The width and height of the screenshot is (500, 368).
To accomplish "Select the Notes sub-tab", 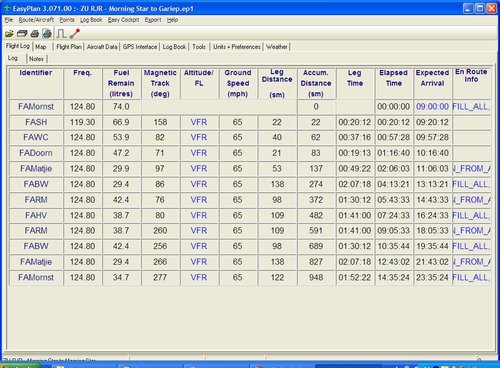I will click(36, 59).
